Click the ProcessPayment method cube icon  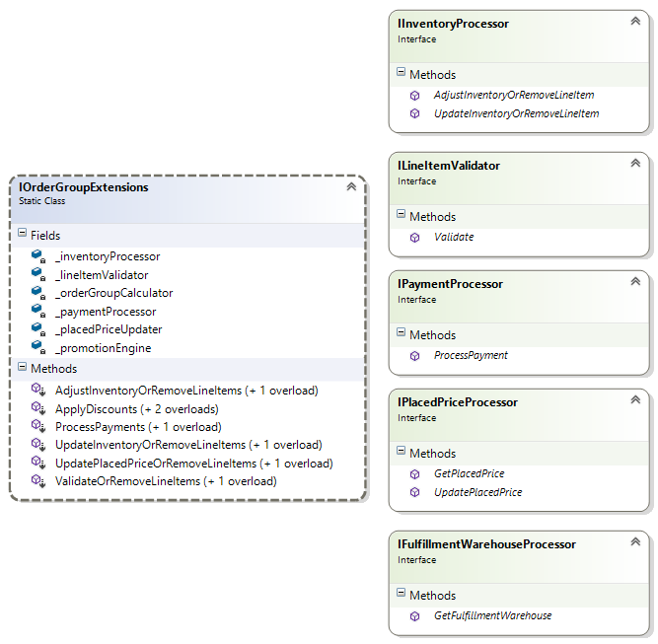click(414, 356)
